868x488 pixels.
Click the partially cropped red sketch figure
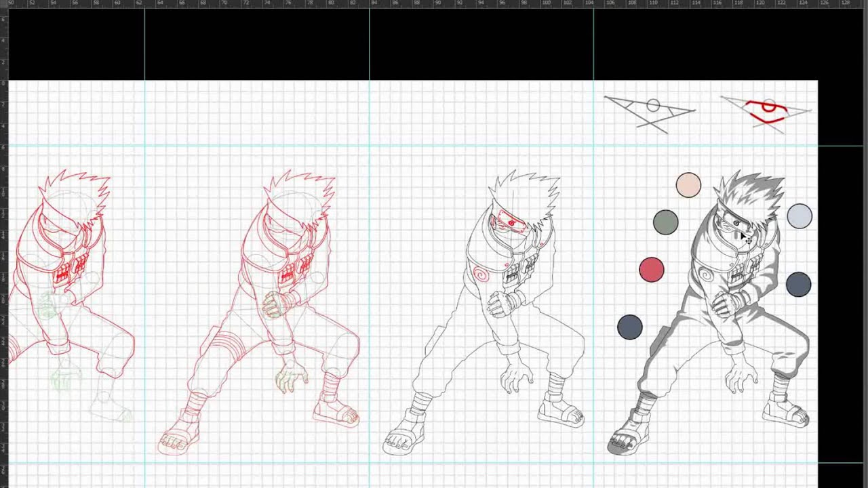click(72, 296)
